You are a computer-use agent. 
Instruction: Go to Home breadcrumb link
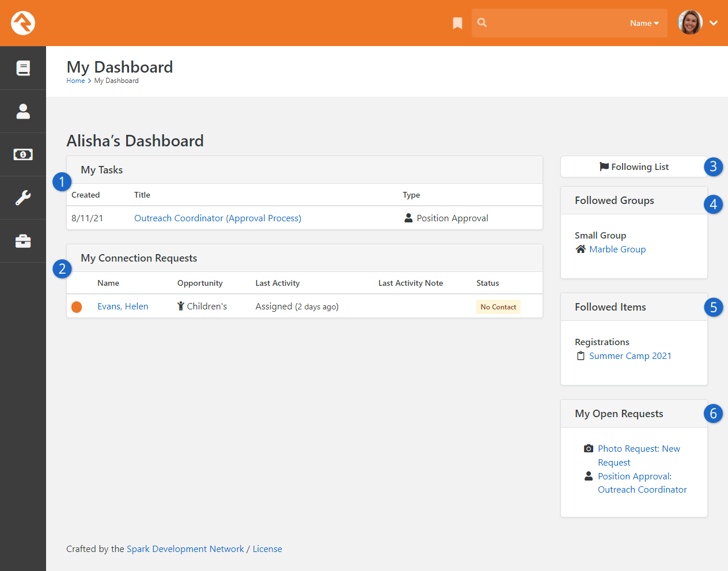point(75,81)
